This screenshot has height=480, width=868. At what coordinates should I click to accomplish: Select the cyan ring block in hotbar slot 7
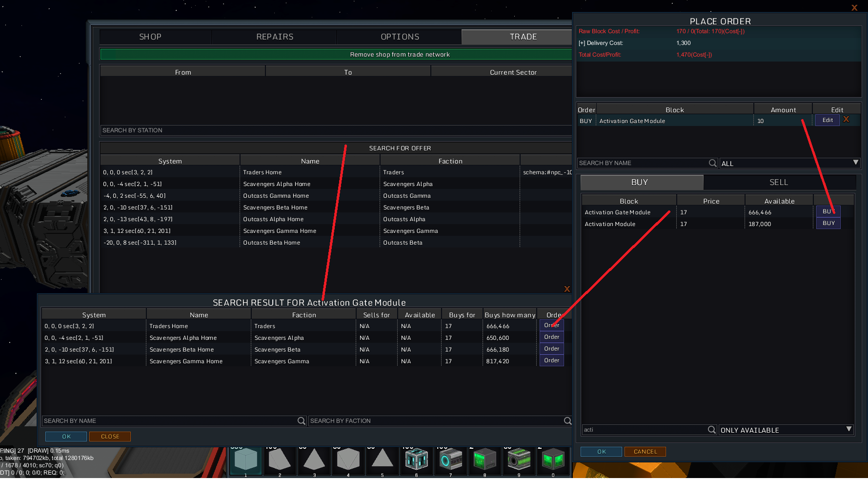(x=450, y=460)
